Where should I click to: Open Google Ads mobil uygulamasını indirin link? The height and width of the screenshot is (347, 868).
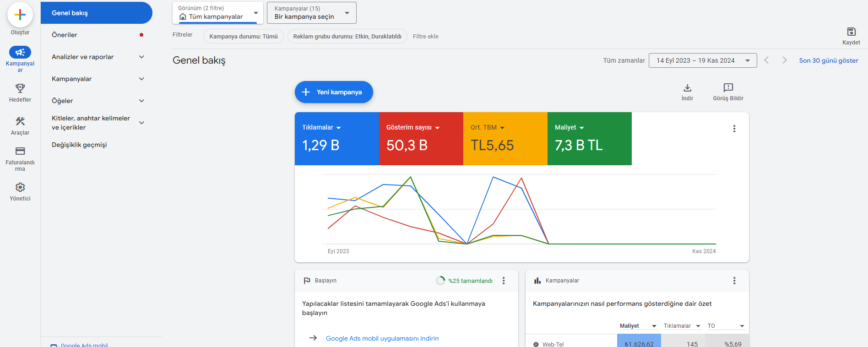382,338
